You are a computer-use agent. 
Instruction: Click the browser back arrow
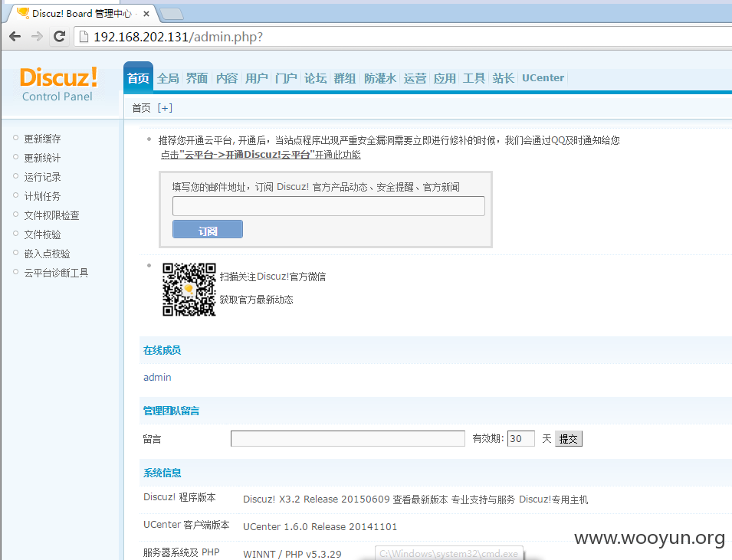[x=15, y=37]
